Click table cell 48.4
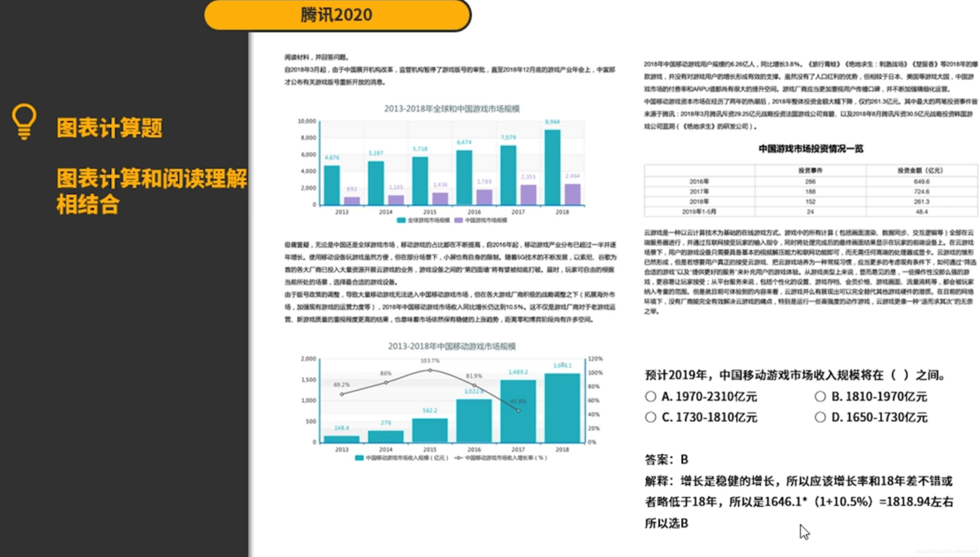The image size is (980, 557). [x=922, y=212]
